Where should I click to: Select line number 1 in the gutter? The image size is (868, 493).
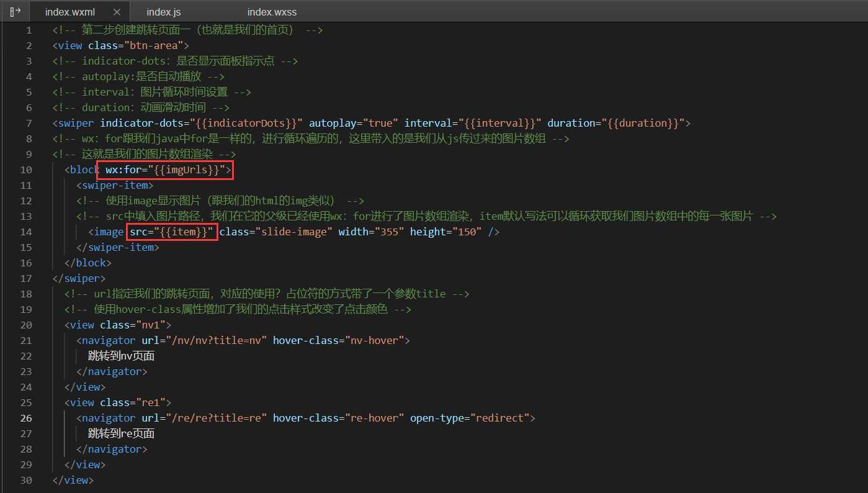pos(29,30)
